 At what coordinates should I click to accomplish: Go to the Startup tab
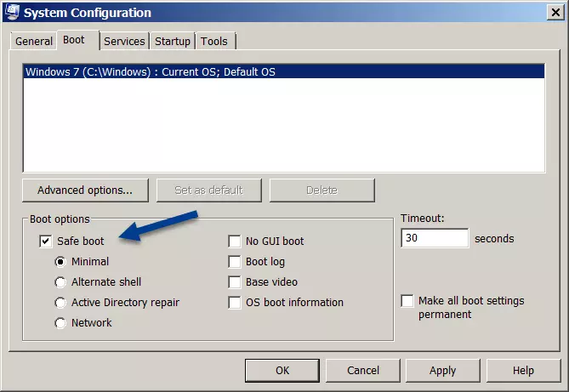point(173,41)
